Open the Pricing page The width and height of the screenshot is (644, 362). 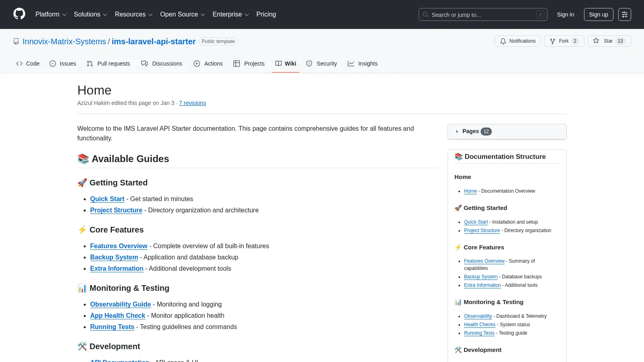pos(266,14)
